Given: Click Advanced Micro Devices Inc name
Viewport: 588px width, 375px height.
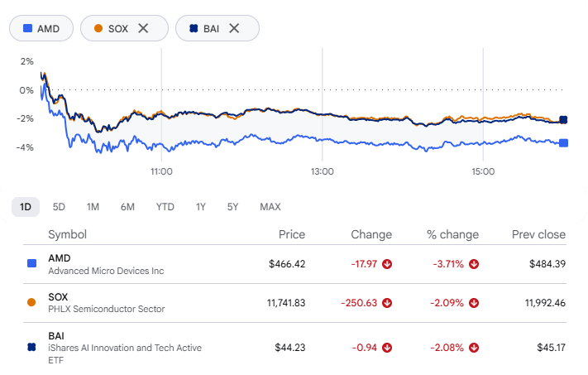Looking at the screenshot, I should coord(106,271).
